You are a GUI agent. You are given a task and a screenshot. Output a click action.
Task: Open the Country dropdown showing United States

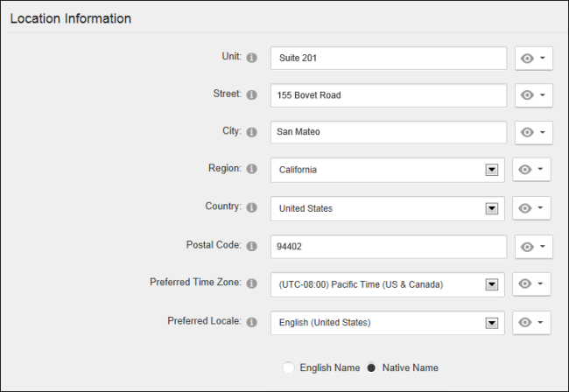[492, 208]
